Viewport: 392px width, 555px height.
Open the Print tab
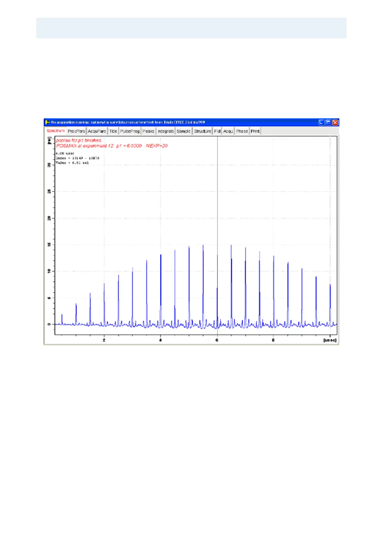(255, 131)
